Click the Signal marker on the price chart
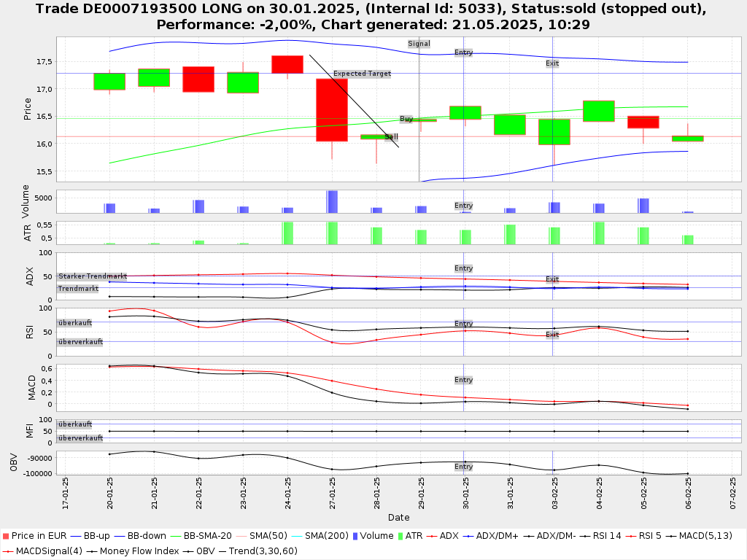Screen dimensions: 747x560 [419, 44]
